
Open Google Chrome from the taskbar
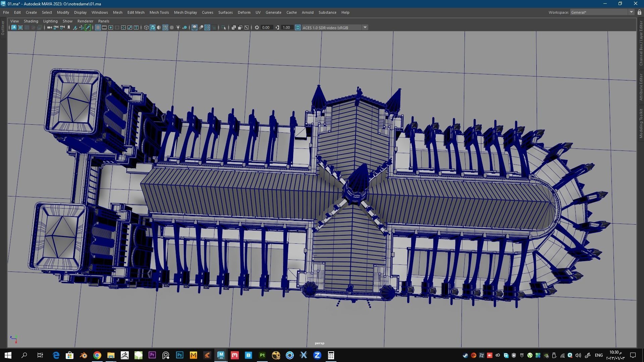97,355
